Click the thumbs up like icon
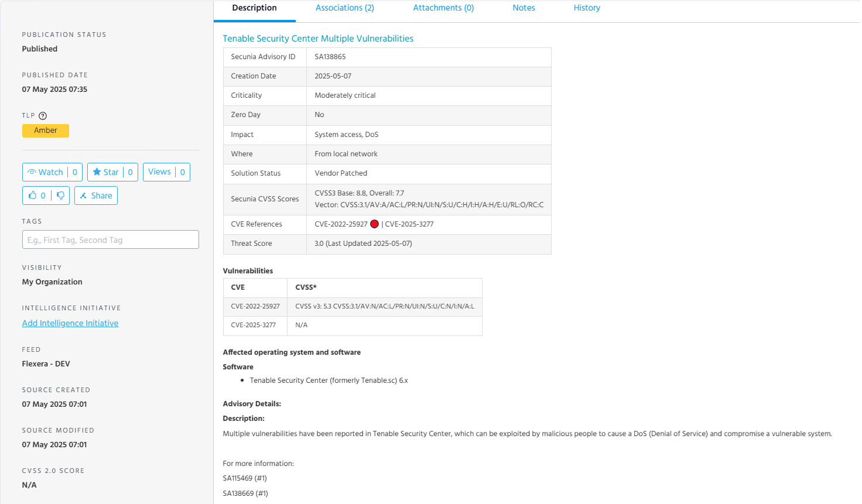 [x=33, y=196]
